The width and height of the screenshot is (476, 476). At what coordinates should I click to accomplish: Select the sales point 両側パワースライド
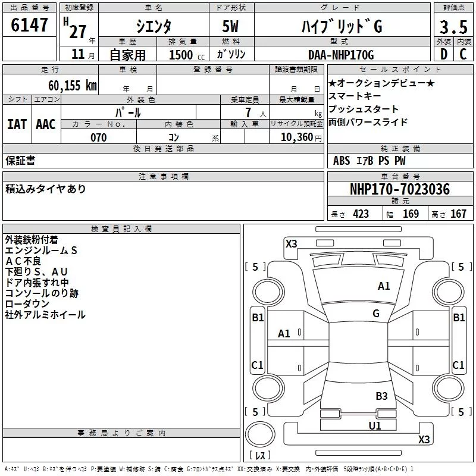[x=368, y=122]
